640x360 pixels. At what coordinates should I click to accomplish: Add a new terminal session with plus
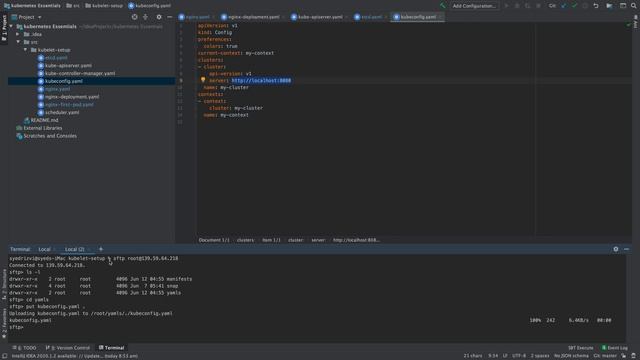point(101,249)
